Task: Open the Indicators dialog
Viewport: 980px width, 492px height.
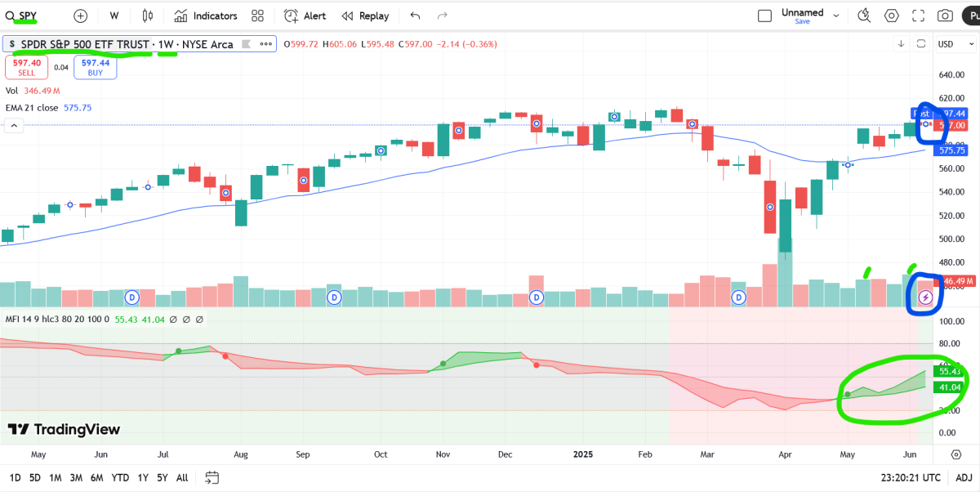Action: [205, 16]
